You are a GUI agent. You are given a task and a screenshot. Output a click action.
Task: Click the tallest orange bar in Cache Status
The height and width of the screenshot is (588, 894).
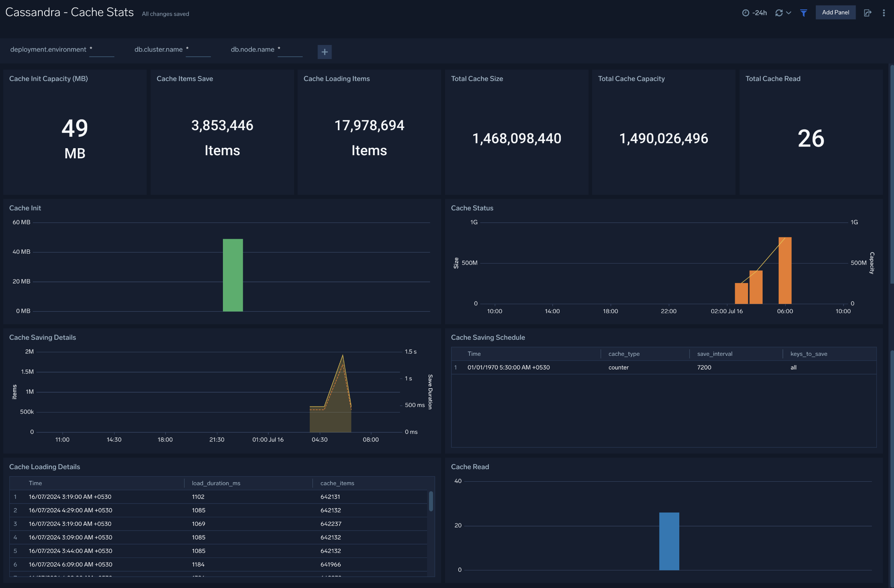(x=785, y=271)
